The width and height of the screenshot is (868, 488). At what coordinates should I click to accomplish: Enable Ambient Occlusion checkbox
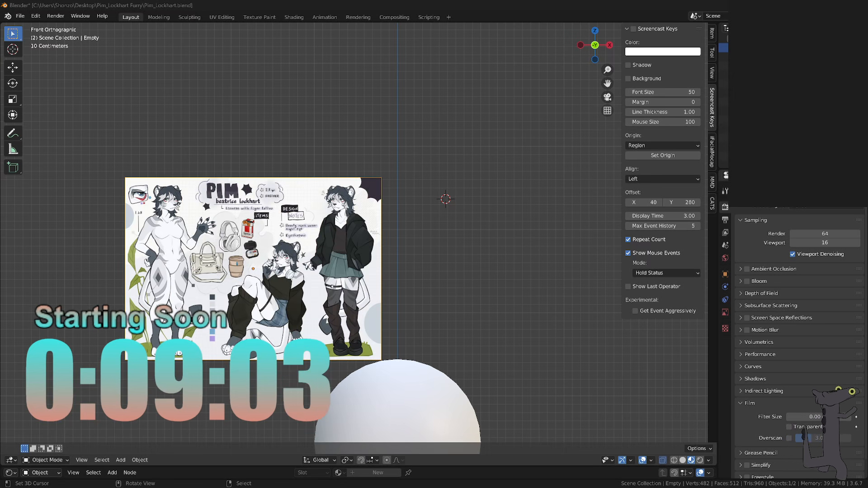coord(747,269)
